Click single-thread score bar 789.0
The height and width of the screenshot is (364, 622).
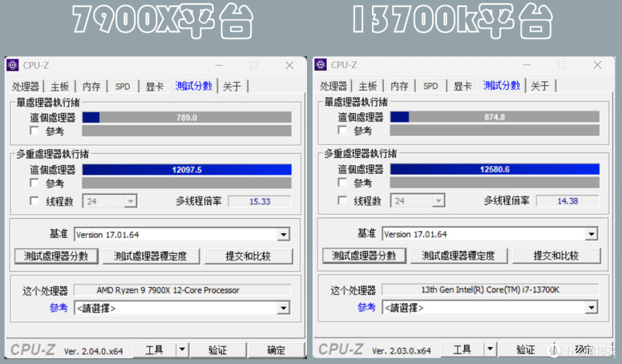click(x=187, y=117)
